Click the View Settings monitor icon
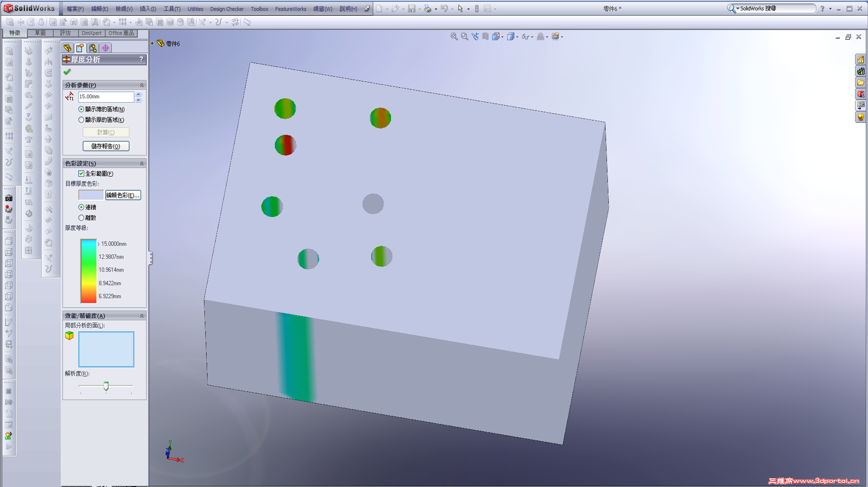 click(x=555, y=37)
